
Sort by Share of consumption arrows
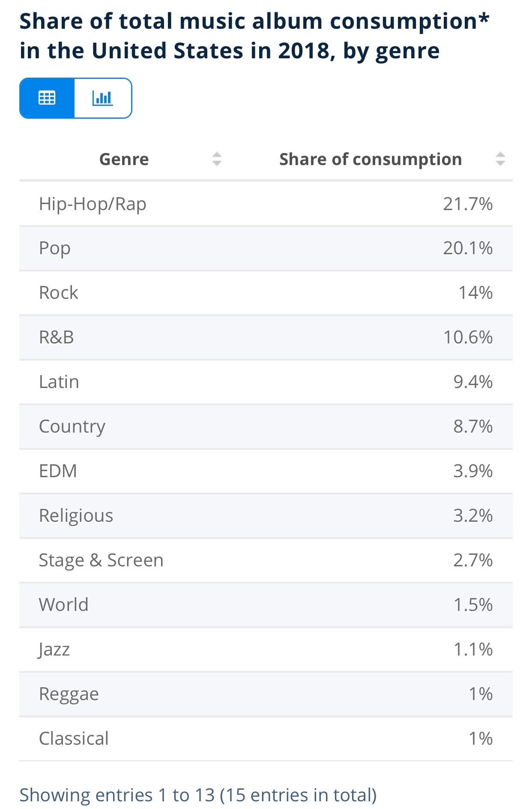click(500, 159)
